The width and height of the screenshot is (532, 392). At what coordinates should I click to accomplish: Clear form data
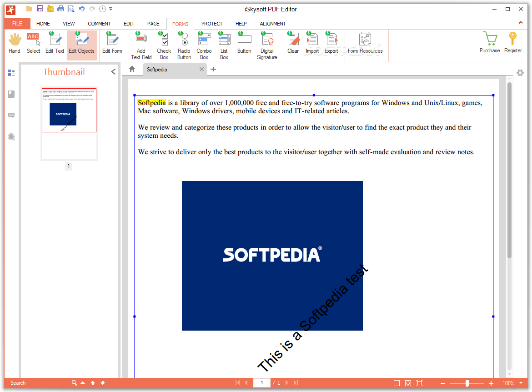[293, 44]
